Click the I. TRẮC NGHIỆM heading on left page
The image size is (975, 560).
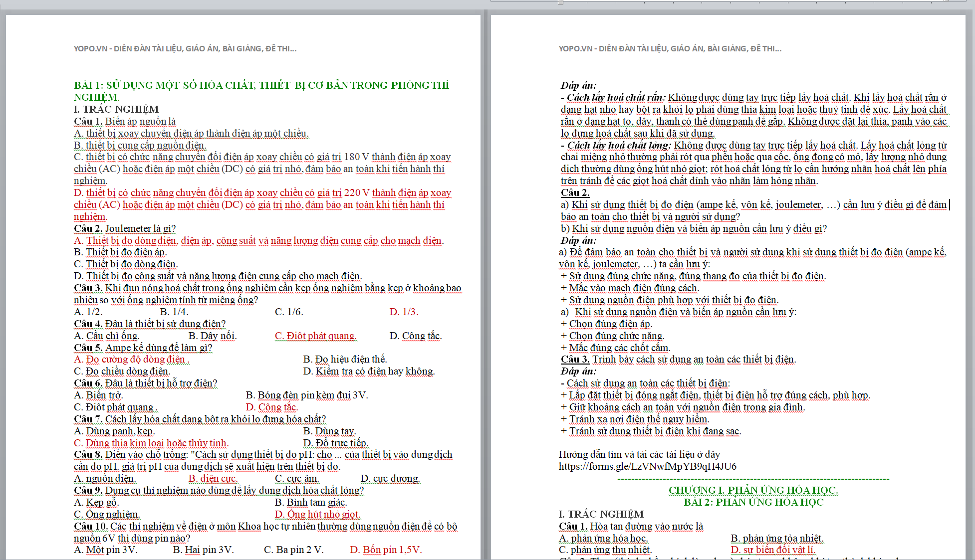coord(116,109)
